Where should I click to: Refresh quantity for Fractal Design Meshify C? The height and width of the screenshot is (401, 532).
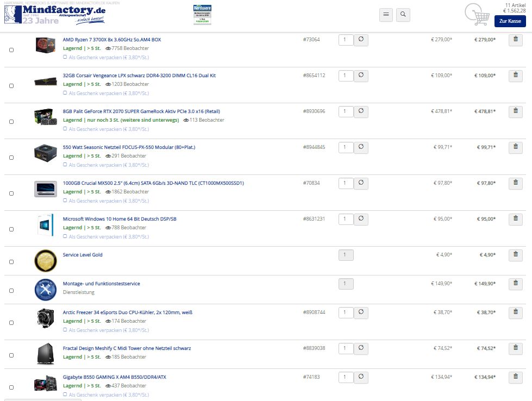[x=361, y=348]
